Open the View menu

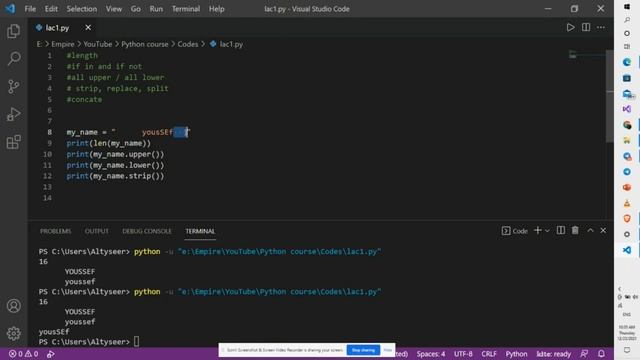(x=113, y=9)
